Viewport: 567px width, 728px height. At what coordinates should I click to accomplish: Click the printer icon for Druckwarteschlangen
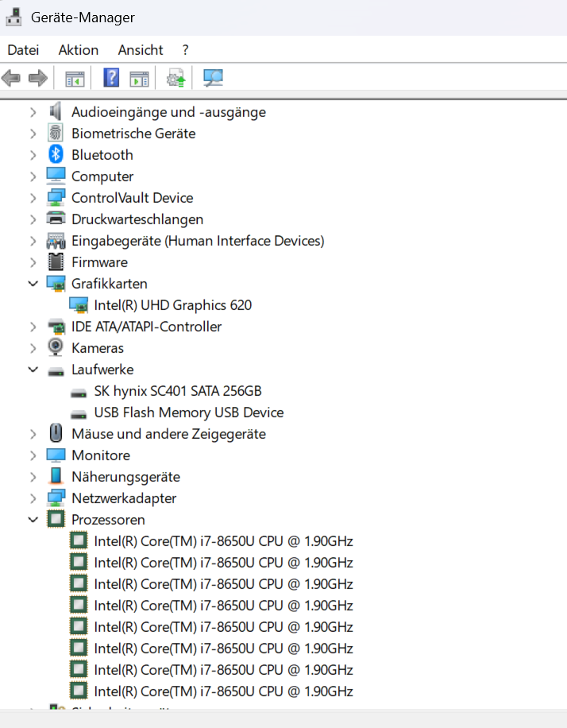(x=56, y=219)
